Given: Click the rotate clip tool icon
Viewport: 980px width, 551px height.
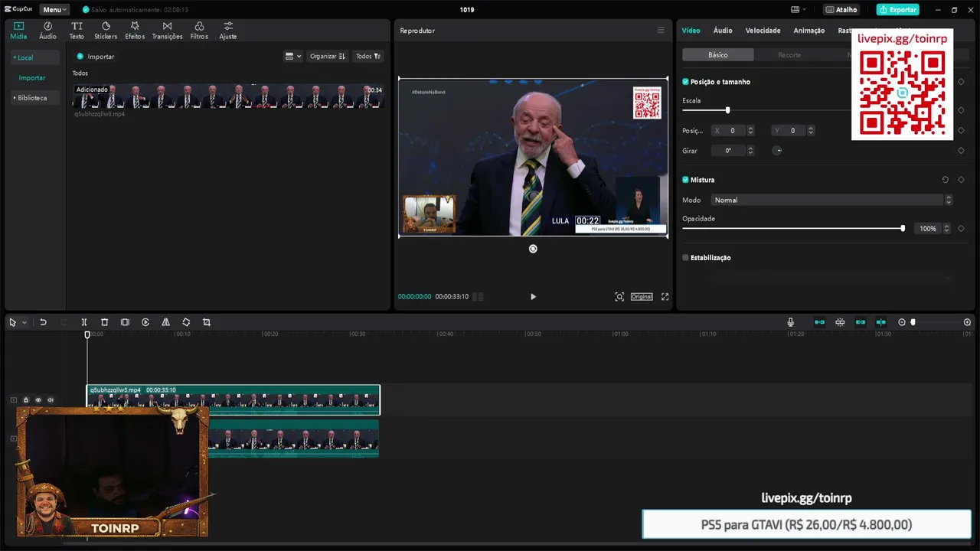Looking at the screenshot, I should [186, 322].
